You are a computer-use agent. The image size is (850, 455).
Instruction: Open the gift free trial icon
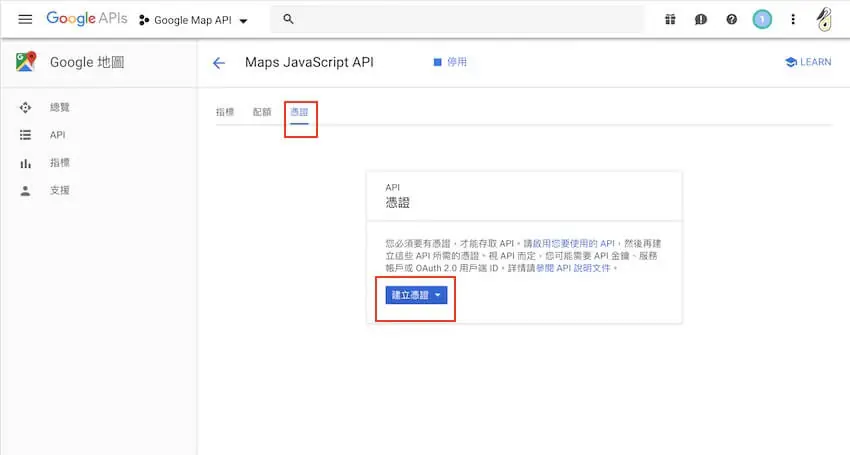(670, 20)
